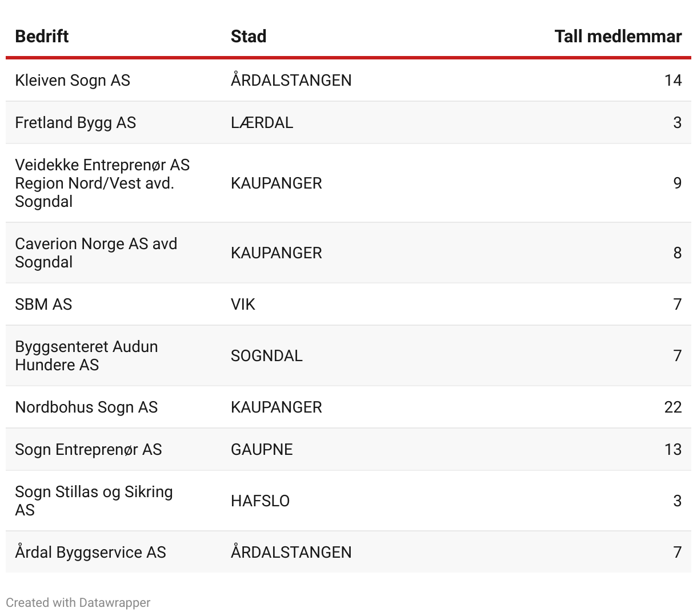This screenshot has height=616, width=697.
Task: Click the Tall medlemmar column header
Action: pyautogui.click(x=618, y=37)
